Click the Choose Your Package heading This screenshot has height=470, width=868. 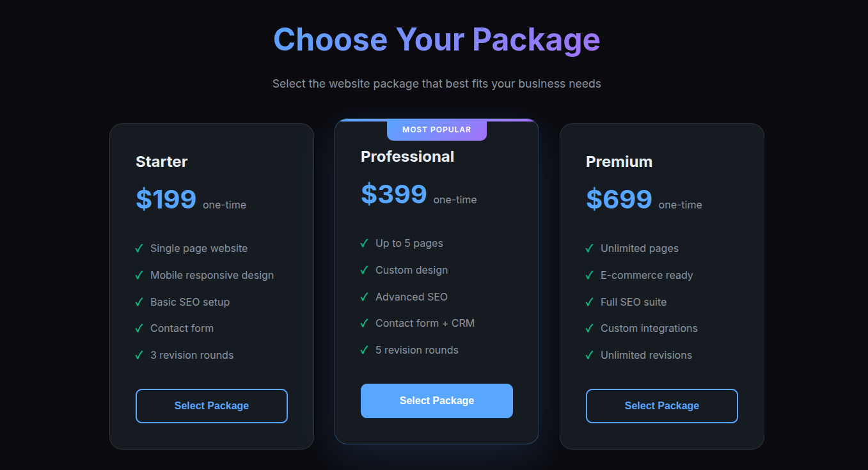(x=437, y=39)
